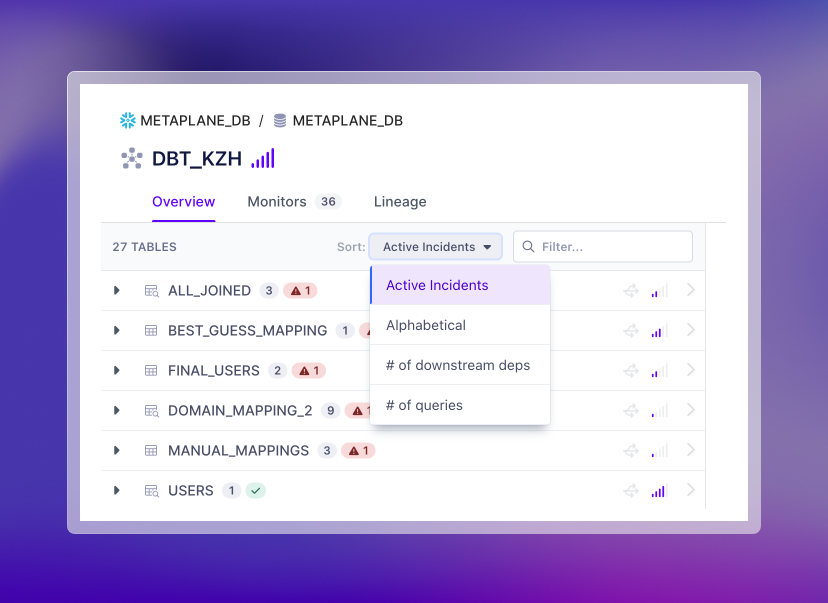Click the 27 TABLES label

(x=144, y=247)
